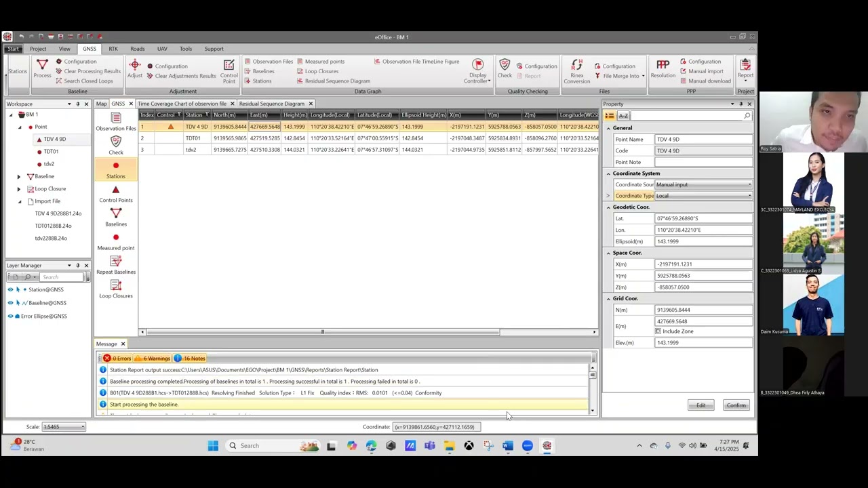The height and width of the screenshot is (488, 868).
Task: Open PPP Resolution tool
Action: (663, 68)
